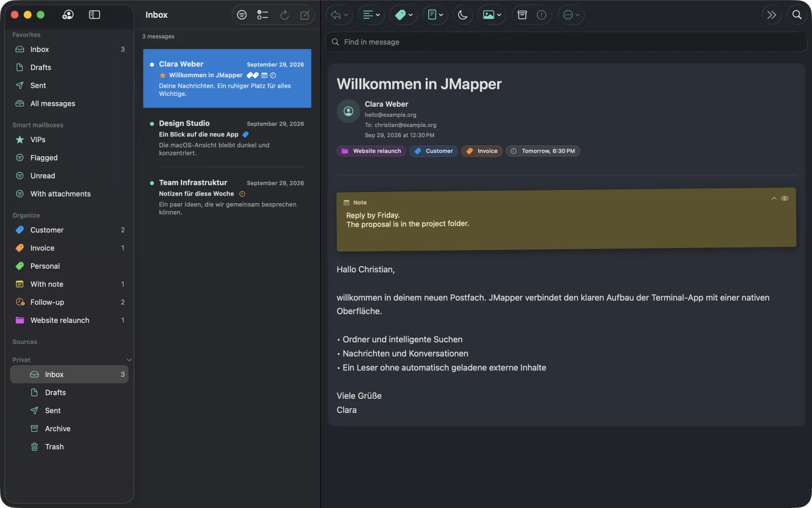Viewport: 812px width, 508px height.
Task: Open Privat account Sent folder
Action: pyautogui.click(x=70, y=410)
